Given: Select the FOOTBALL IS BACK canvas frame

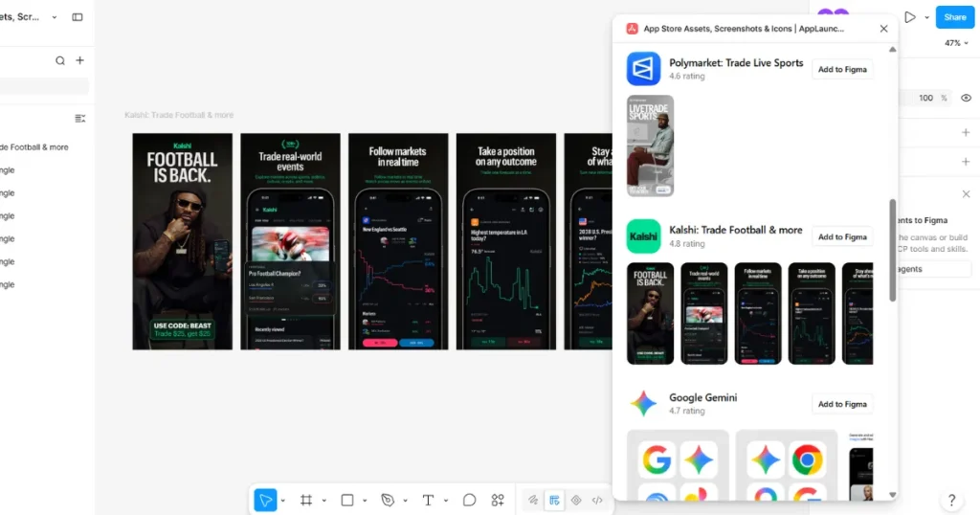Looking at the screenshot, I should pyautogui.click(x=183, y=241).
